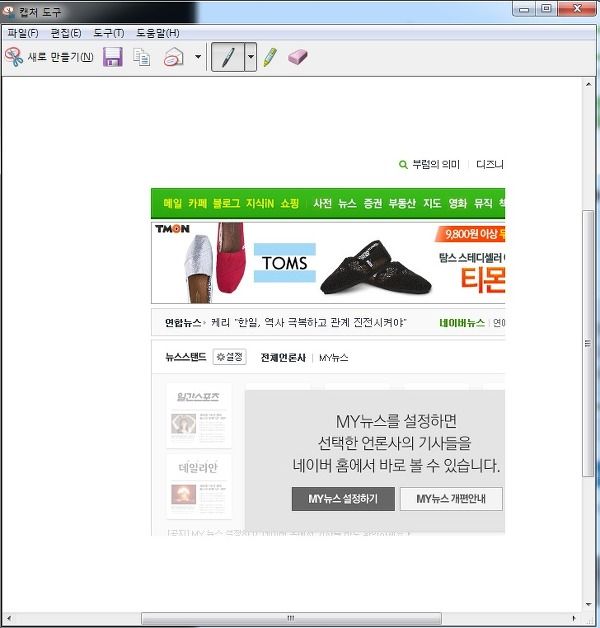Viewport: 600px width, 628px height.
Task: Open the 도구(T) menu
Action: [x=109, y=33]
